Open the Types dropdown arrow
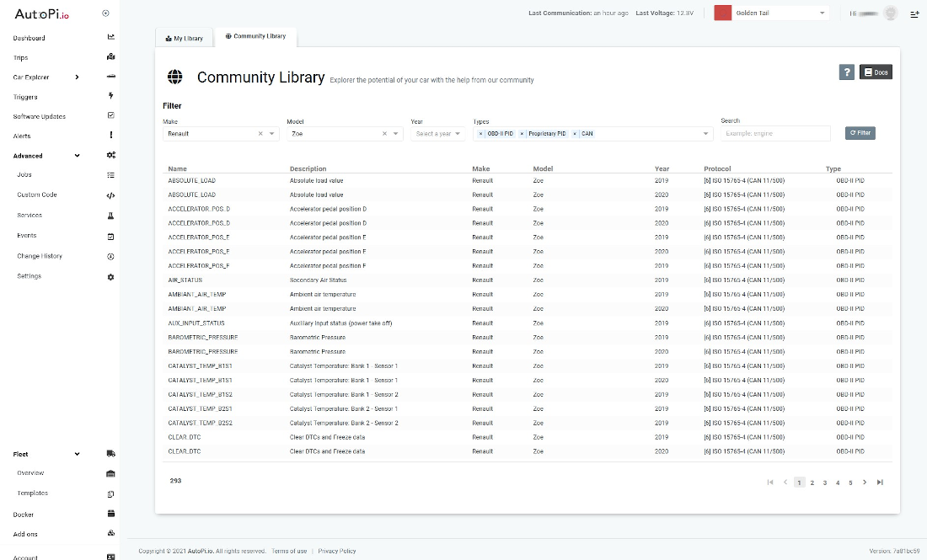Screen dimensions: 927x560 (x=705, y=134)
